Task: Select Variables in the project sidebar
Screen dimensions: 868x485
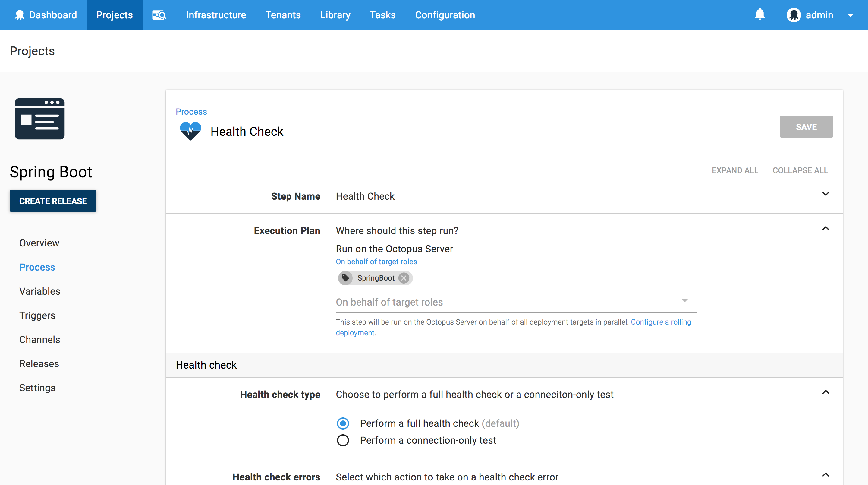Action: click(39, 291)
